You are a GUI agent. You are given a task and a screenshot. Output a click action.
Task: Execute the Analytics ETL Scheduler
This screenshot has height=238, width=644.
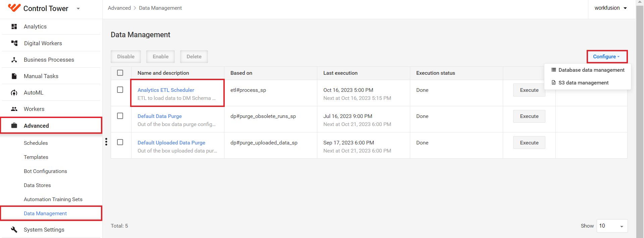point(529,90)
